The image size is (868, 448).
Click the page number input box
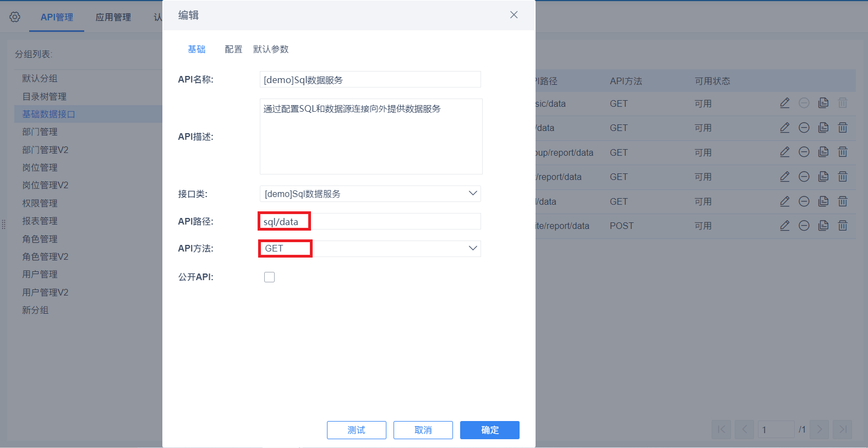coord(776,429)
